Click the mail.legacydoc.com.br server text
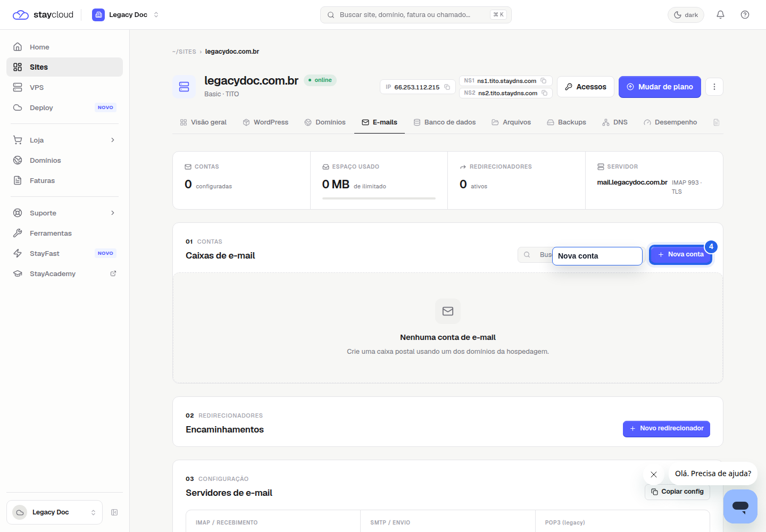 (632, 182)
